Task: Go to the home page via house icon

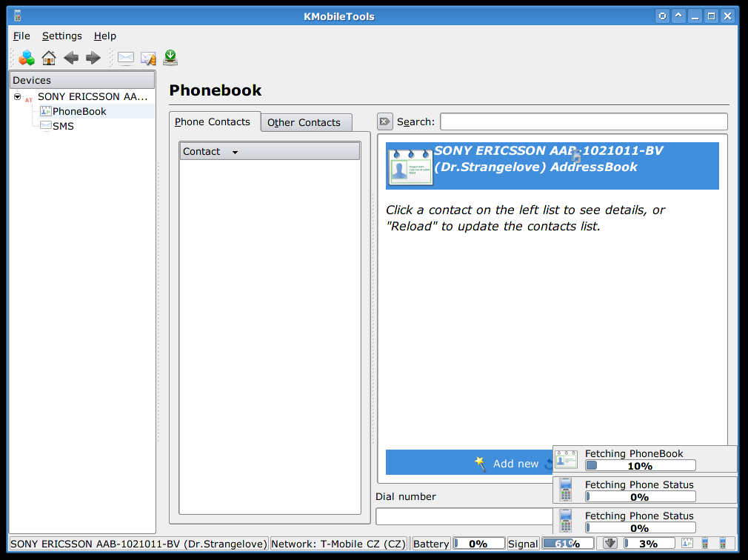Action: (49, 59)
